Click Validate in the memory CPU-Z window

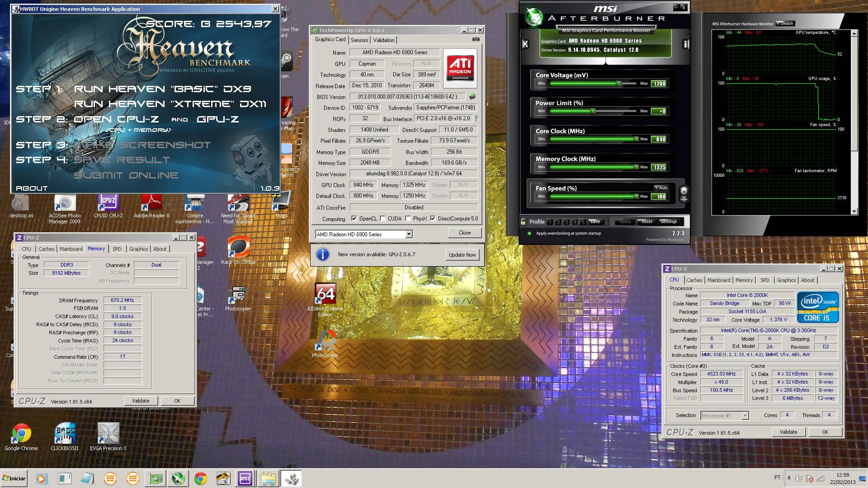[x=141, y=401]
